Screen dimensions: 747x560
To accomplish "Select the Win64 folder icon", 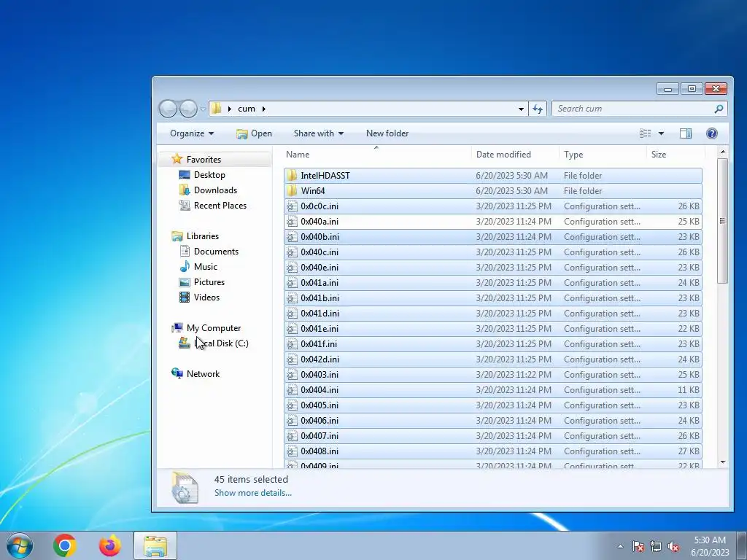I will pyautogui.click(x=292, y=190).
